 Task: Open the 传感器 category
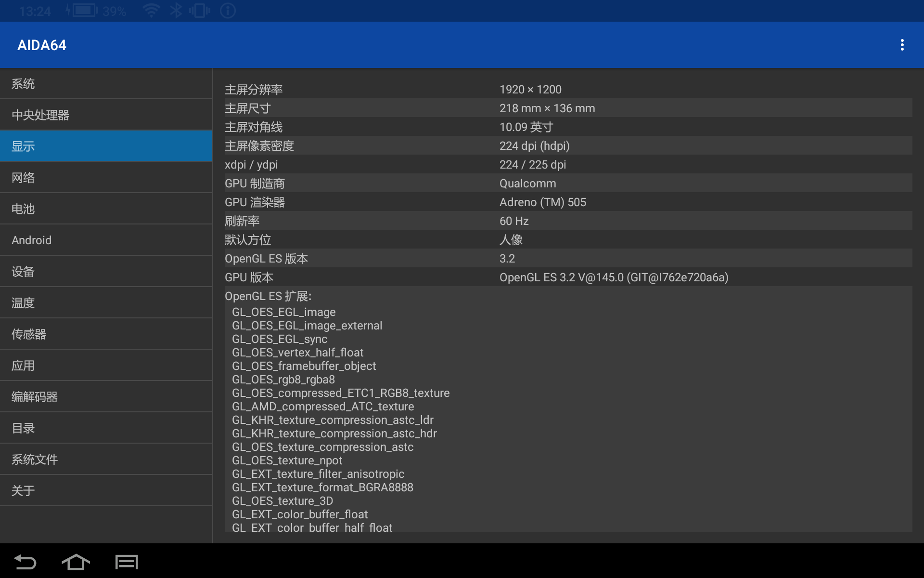(x=106, y=334)
